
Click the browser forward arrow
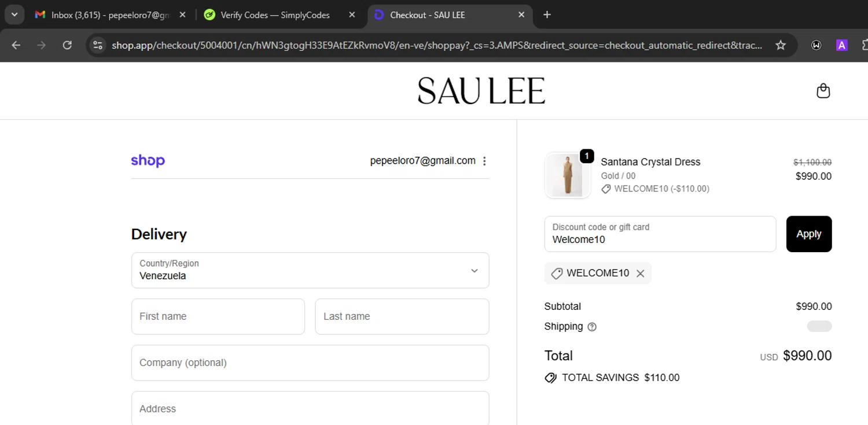[x=41, y=45]
